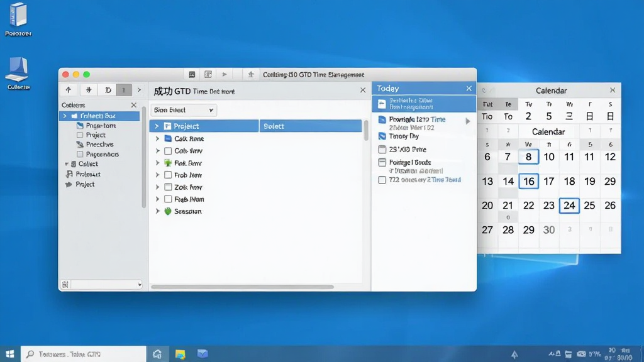
Task: Click the upload arrow icon beside the window title
Action: [x=250, y=74]
